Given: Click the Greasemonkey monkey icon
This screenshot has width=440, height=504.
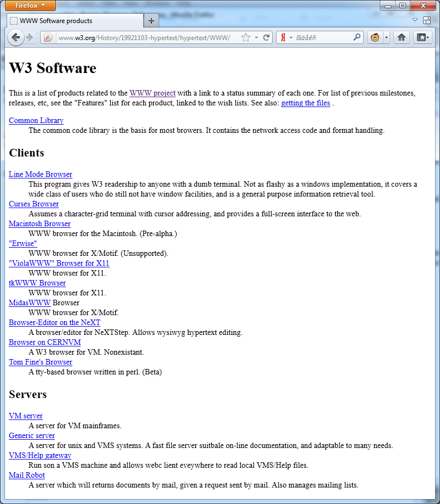Looking at the screenshot, I should [x=375, y=37].
